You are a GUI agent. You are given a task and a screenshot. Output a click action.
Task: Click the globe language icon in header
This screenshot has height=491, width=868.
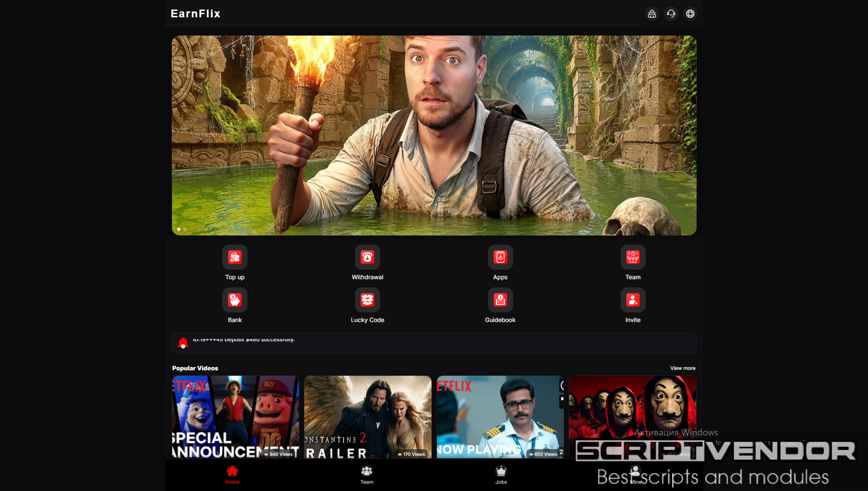click(x=690, y=14)
